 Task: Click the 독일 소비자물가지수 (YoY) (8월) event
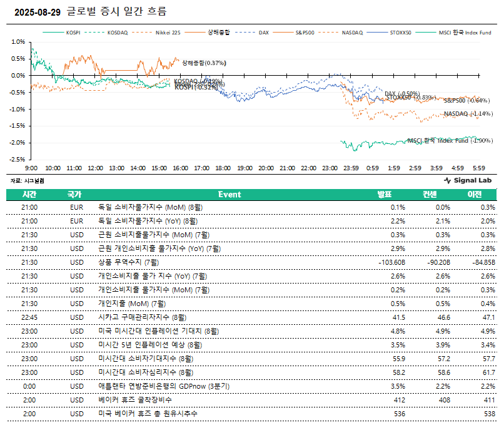tap(148, 221)
